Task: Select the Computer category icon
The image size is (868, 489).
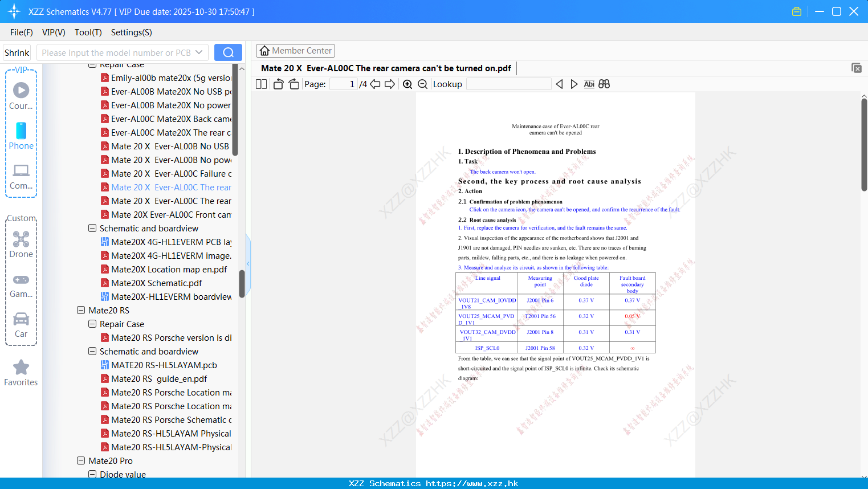Action: [21, 176]
